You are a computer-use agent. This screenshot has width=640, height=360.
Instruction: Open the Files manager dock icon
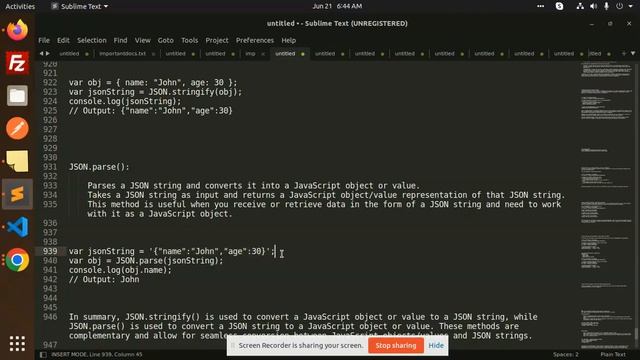click(x=17, y=96)
